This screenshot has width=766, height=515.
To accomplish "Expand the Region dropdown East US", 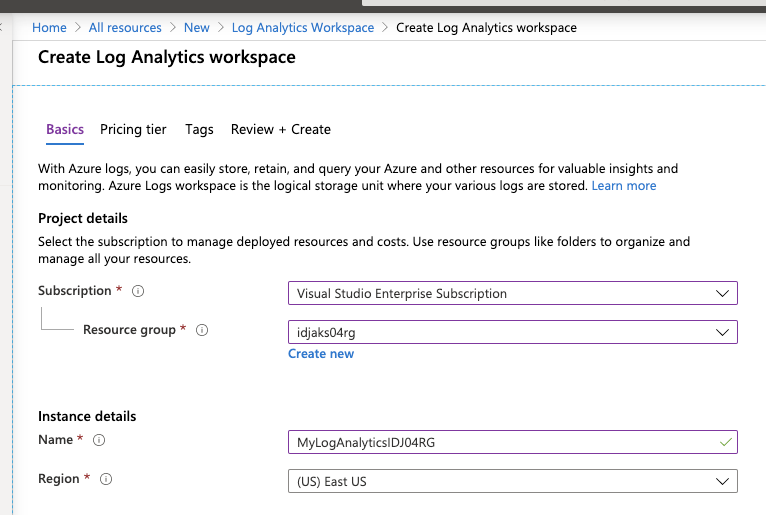I will pos(512,481).
